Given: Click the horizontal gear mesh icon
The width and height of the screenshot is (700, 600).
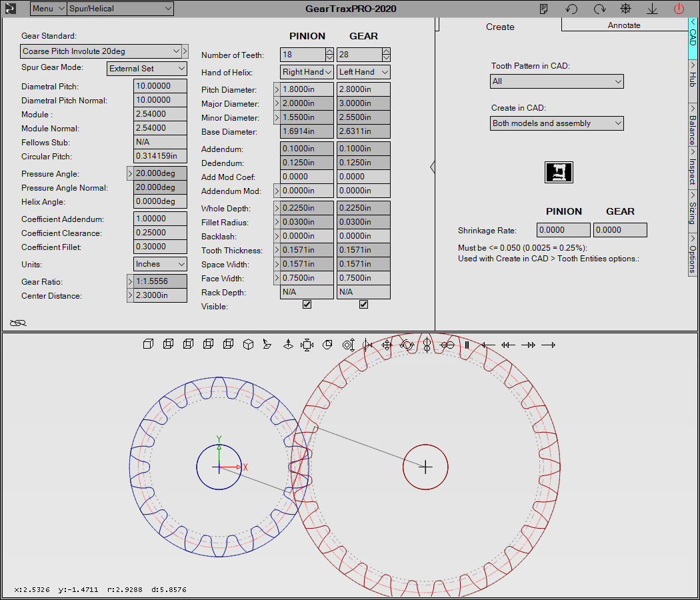Looking at the screenshot, I should (x=447, y=345).
